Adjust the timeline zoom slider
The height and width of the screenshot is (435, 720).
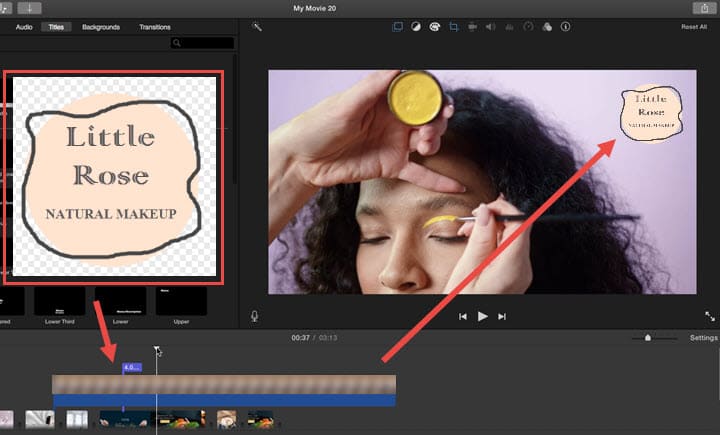pos(648,338)
